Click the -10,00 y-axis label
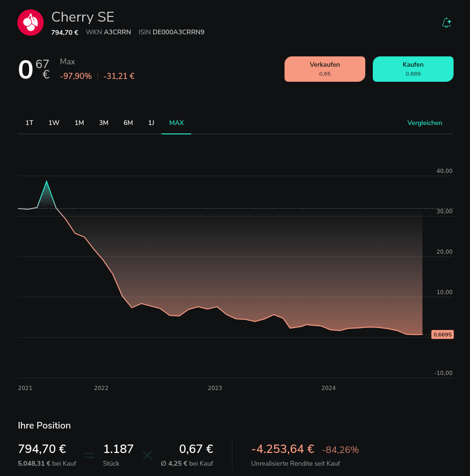Image resolution: width=470 pixels, height=476 pixels. (443, 373)
